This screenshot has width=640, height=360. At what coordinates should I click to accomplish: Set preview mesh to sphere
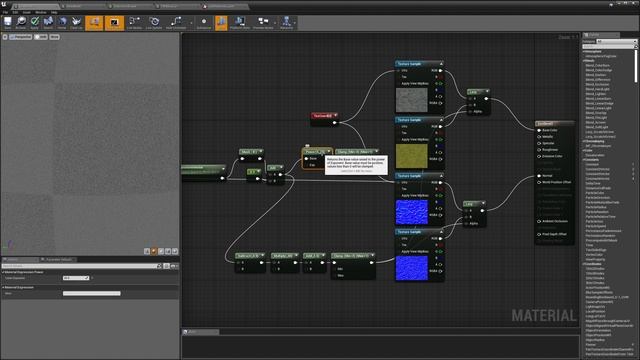pos(154,251)
